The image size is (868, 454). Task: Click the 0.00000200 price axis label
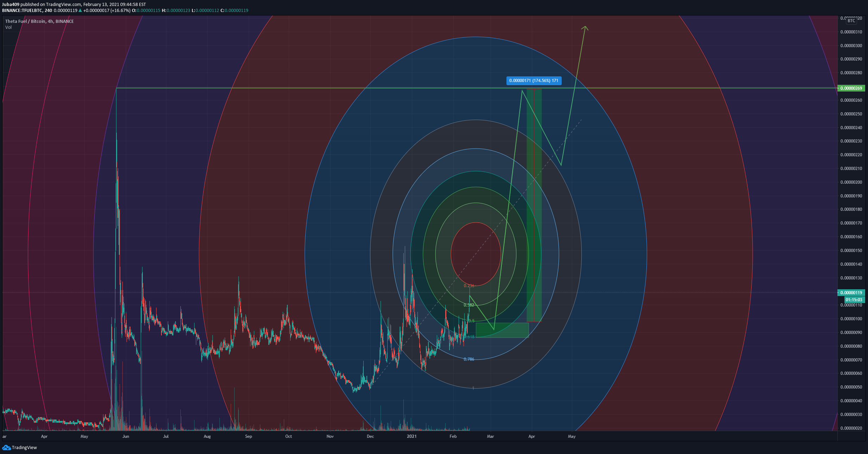click(851, 182)
